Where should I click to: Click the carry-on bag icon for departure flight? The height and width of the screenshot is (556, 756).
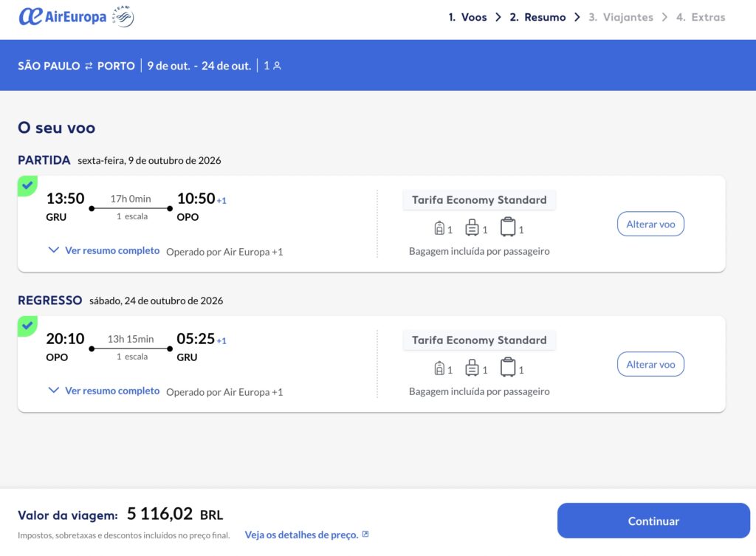pos(472,228)
